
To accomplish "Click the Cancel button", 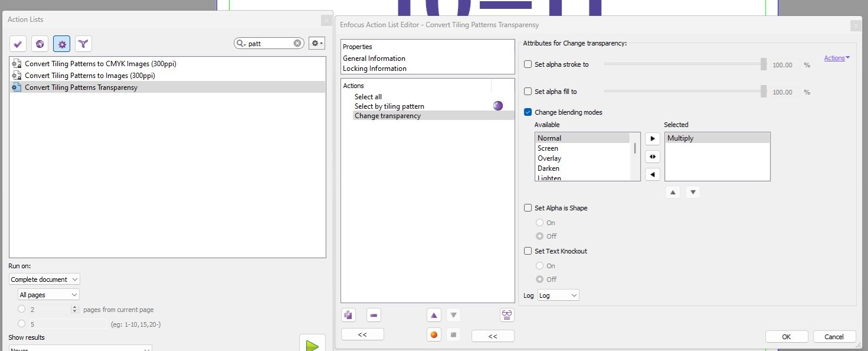I will click(834, 336).
